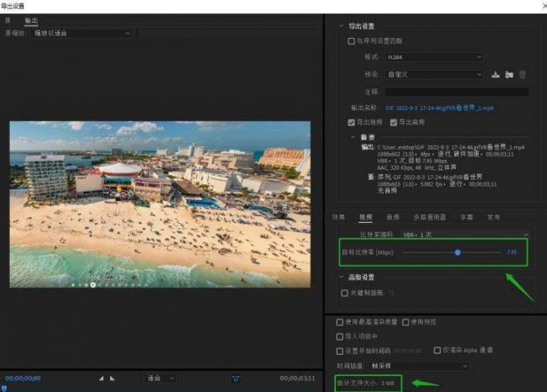Viewport: 547px width, 392px height.
Task: Click the Set Out Point triangle icon
Action: click(112, 378)
